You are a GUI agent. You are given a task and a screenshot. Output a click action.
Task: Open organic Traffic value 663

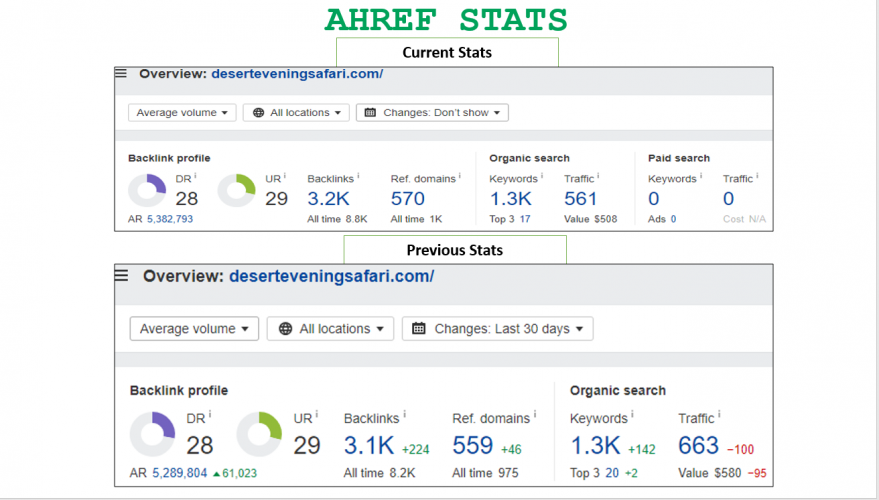point(698,446)
